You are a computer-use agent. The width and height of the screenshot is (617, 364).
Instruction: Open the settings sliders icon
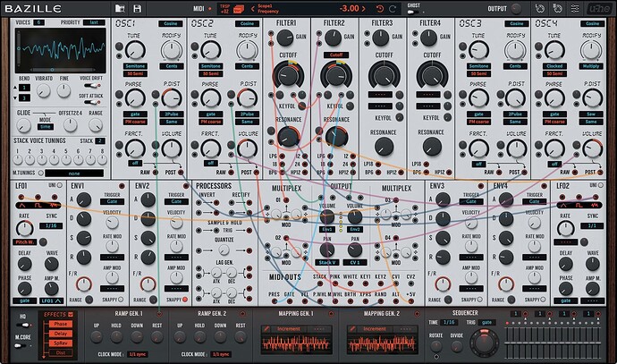pos(575,8)
